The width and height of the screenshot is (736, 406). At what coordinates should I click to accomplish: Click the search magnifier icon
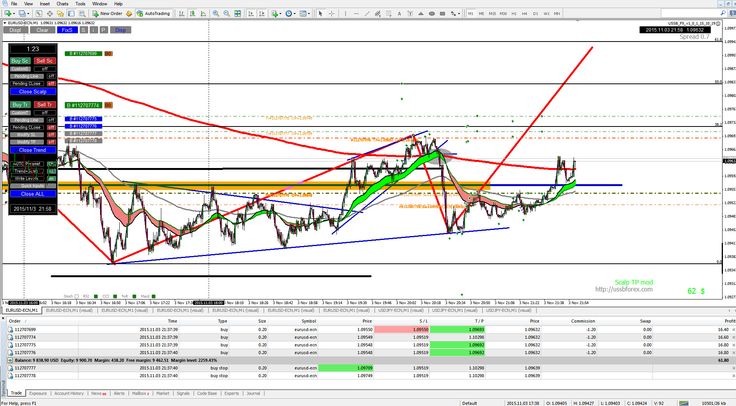click(x=723, y=14)
